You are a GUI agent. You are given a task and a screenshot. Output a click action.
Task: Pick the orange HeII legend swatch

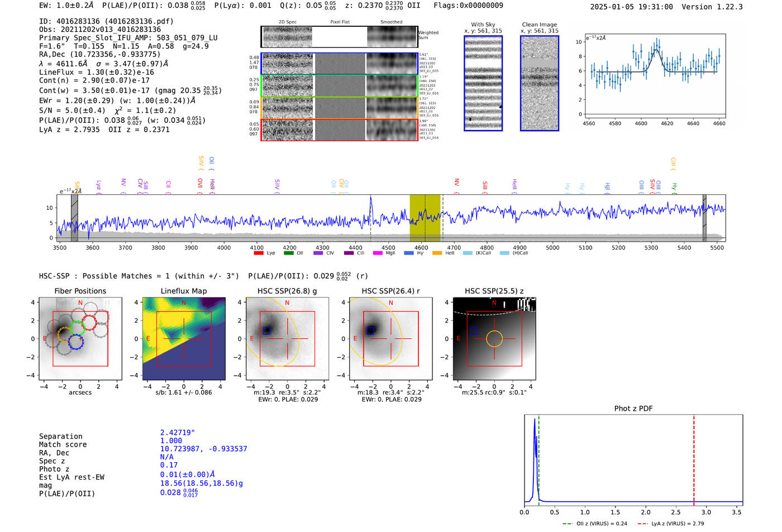click(437, 253)
